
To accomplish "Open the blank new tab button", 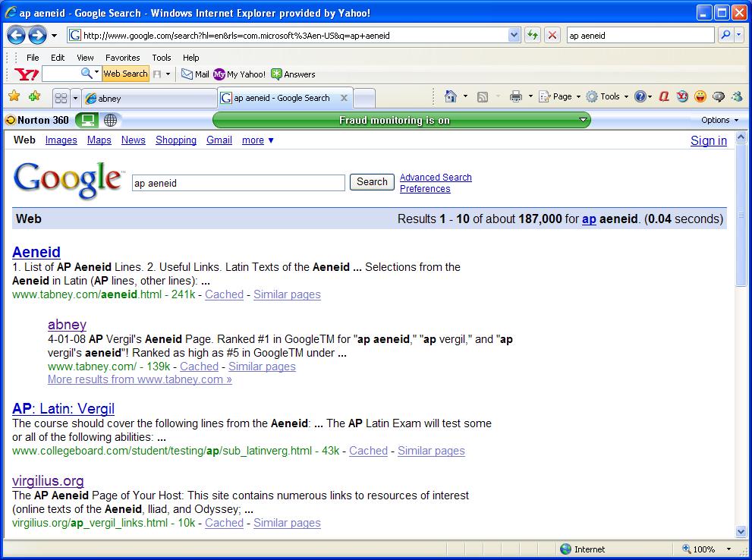I will coord(364,99).
